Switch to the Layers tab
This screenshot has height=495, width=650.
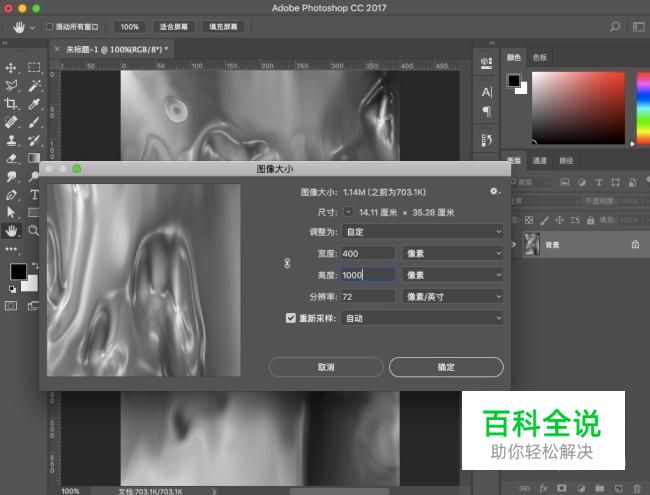pyautogui.click(x=514, y=160)
